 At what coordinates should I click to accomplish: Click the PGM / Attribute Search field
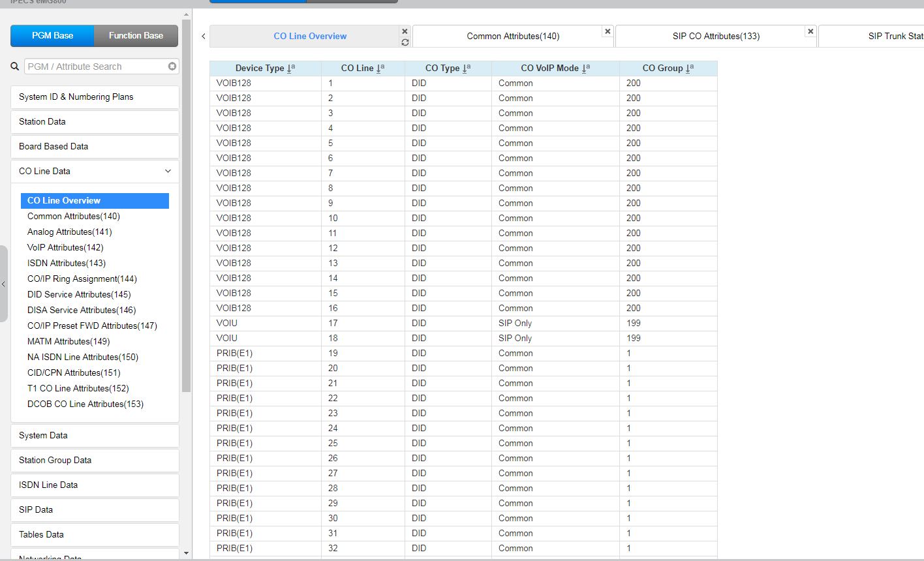95,67
